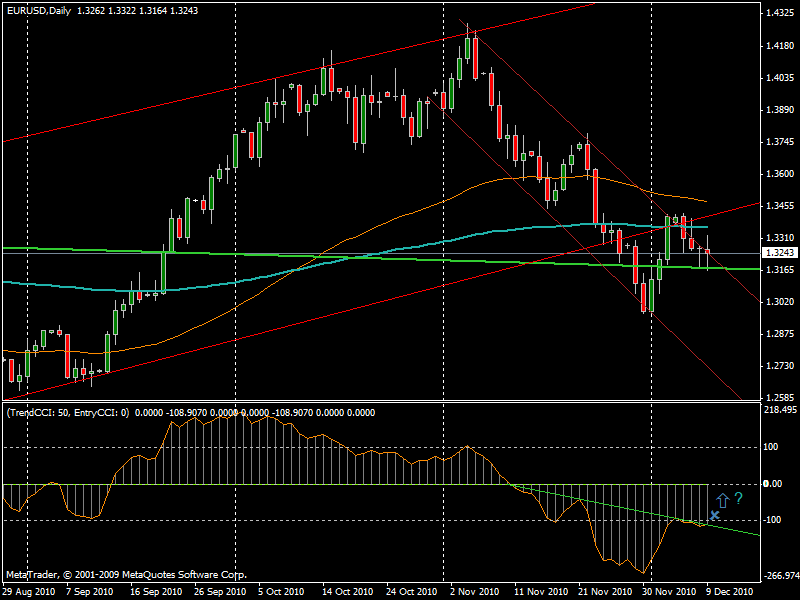Click the 2 Nov 2010 date label

coord(474,592)
